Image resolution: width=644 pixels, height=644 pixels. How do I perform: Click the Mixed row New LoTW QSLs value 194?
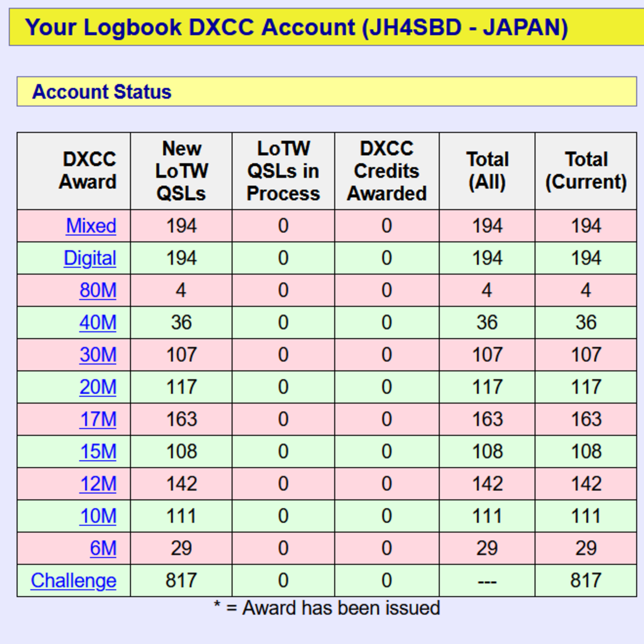point(182,226)
